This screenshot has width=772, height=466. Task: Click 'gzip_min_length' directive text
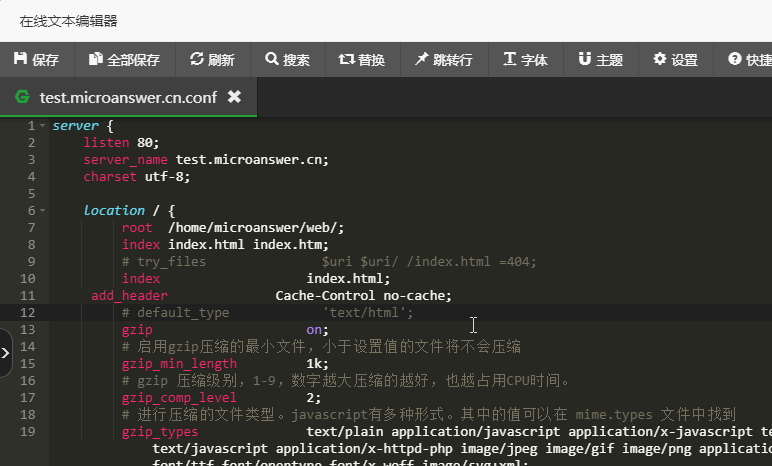(x=179, y=364)
